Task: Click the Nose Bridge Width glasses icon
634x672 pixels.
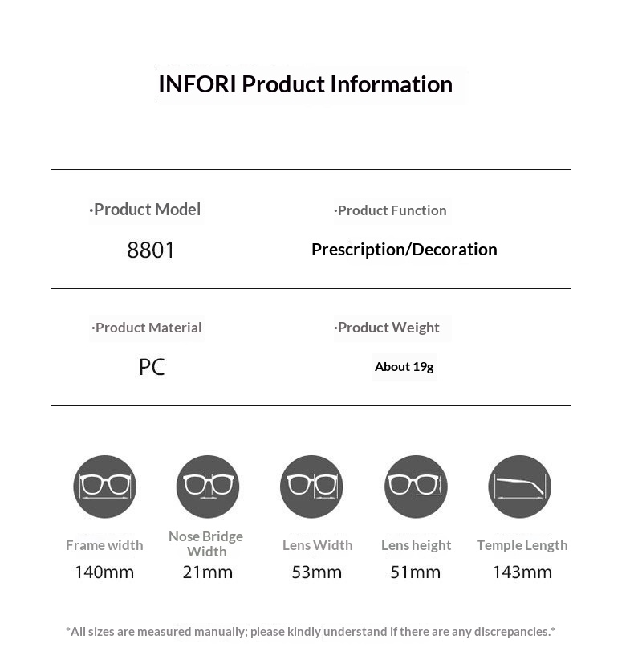Action: pyautogui.click(x=208, y=487)
